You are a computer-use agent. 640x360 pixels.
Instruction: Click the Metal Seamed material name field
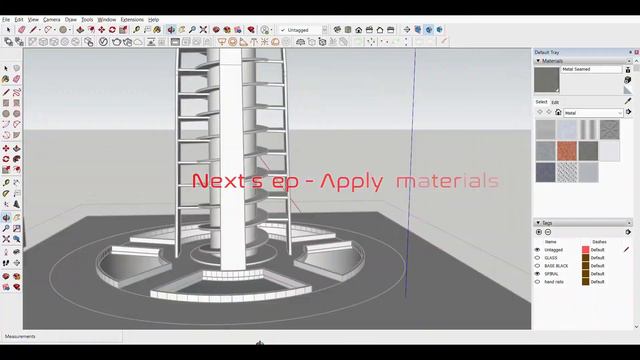pos(591,69)
